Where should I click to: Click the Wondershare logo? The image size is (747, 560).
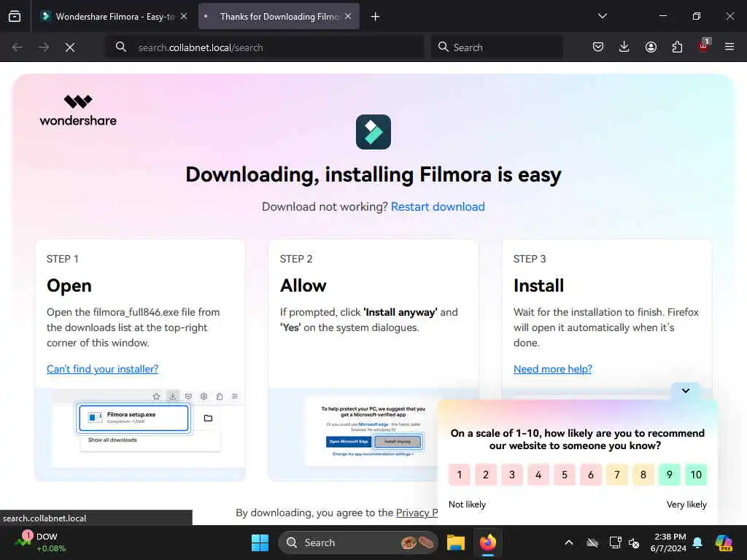point(78,111)
